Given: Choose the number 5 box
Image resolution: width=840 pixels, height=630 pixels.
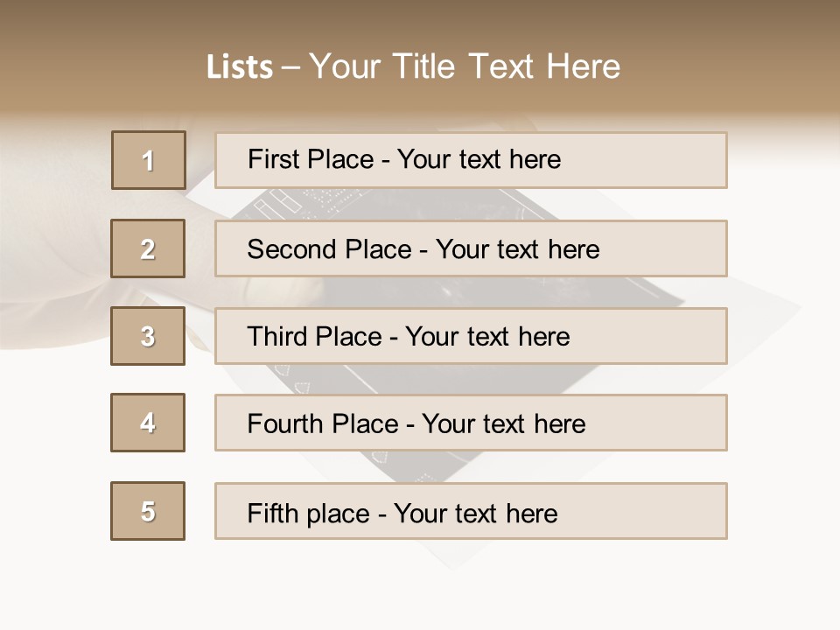Looking at the screenshot, I should coord(148,511).
